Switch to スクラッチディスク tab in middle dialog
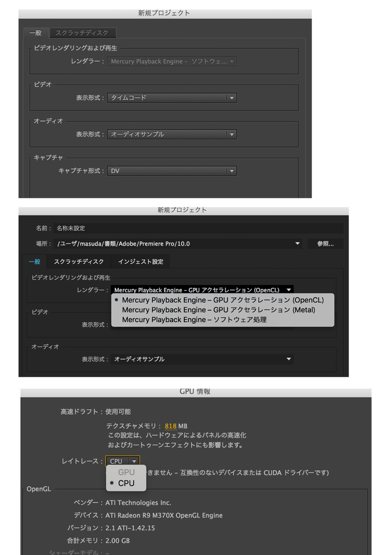Viewport: 392px width, 555px height. [x=78, y=262]
